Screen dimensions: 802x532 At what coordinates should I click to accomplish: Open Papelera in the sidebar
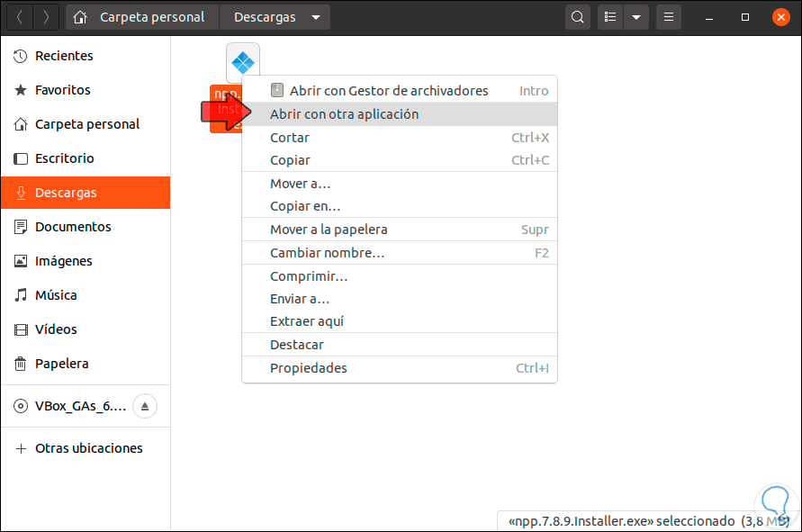click(86, 364)
